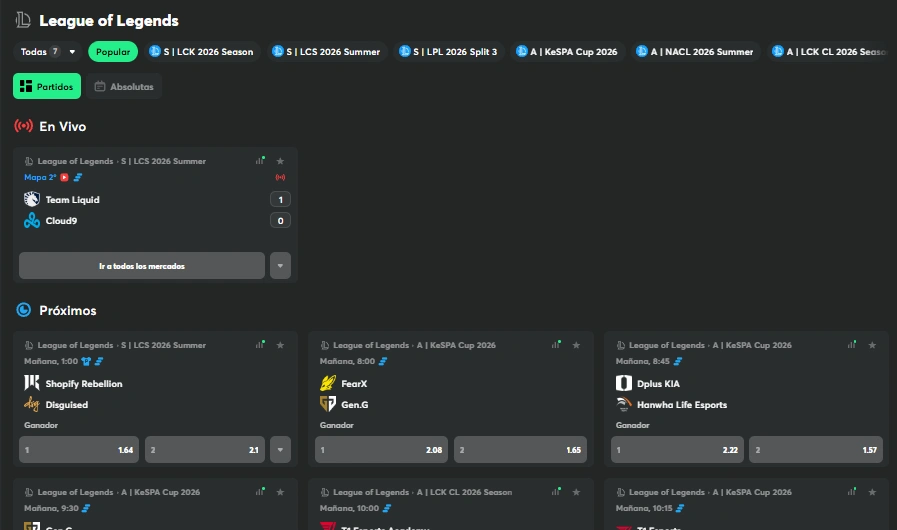This screenshot has height=530, width=897.
Task: Bet on Hanwha Life Esports at 1.57
Action: [816, 450]
